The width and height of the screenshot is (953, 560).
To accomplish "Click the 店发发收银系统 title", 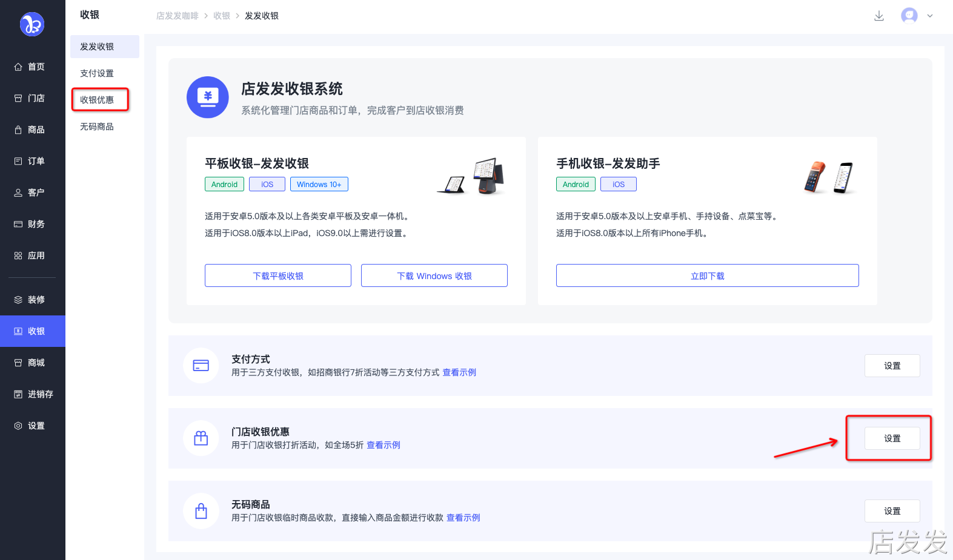I will click(292, 89).
